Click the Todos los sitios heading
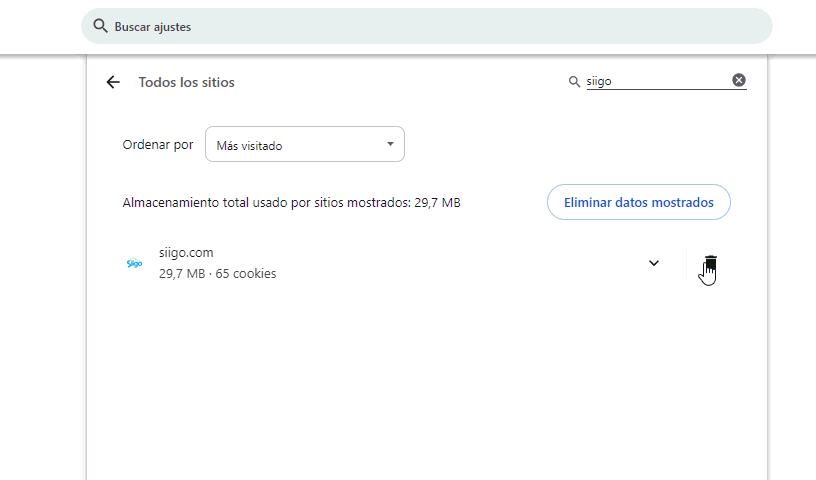This screenshot has height=480, width=816. [x=186, y=82]
